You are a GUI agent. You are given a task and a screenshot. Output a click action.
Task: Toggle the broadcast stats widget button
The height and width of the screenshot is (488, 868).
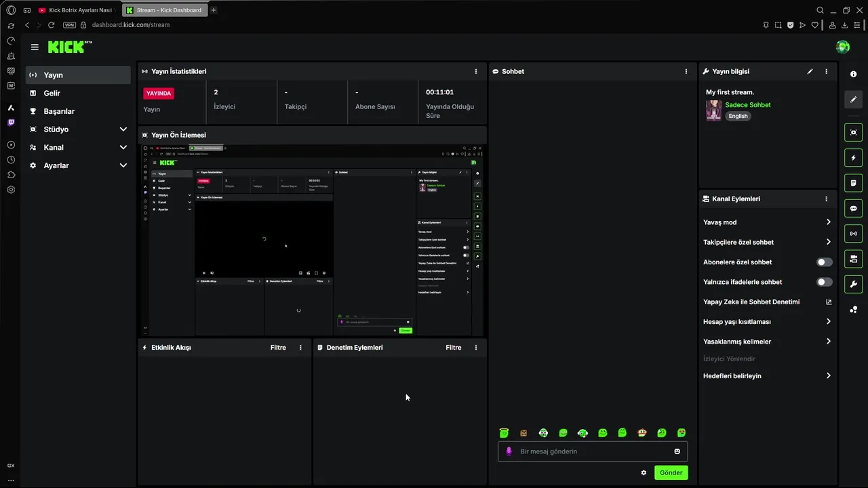tap(853, 234)
